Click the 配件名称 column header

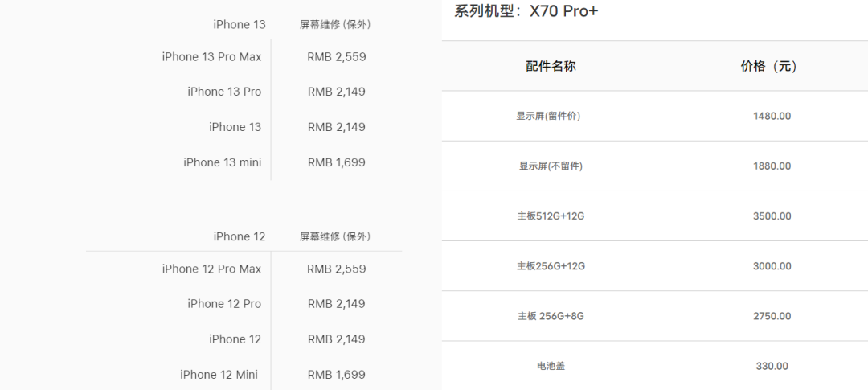[551, 67]
